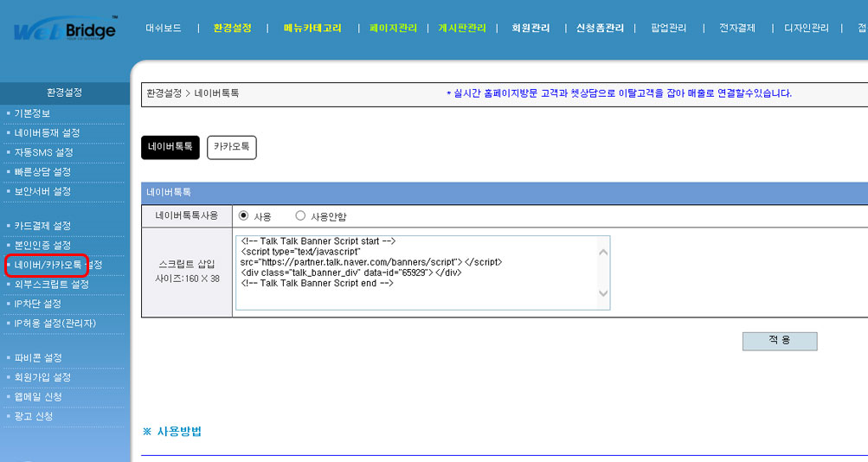The image size is (868, 462).
Task: Select the 사용안함 radio button
Action: pyautogui.click(x=300, y=215)
